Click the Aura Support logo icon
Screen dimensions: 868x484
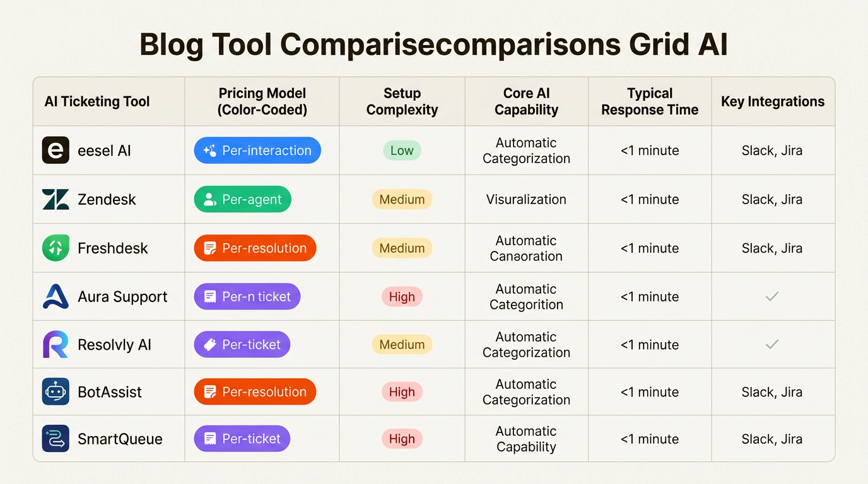[x=56, y=297]
